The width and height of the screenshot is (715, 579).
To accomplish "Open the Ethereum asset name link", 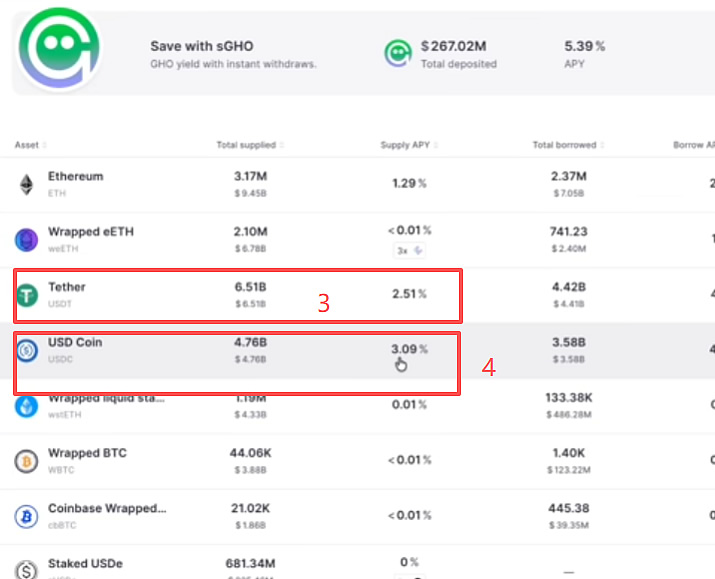I will 75,176.
